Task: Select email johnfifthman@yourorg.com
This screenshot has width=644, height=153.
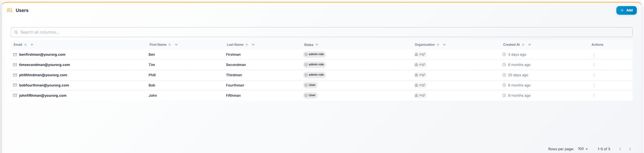Action: coord(43,96)
